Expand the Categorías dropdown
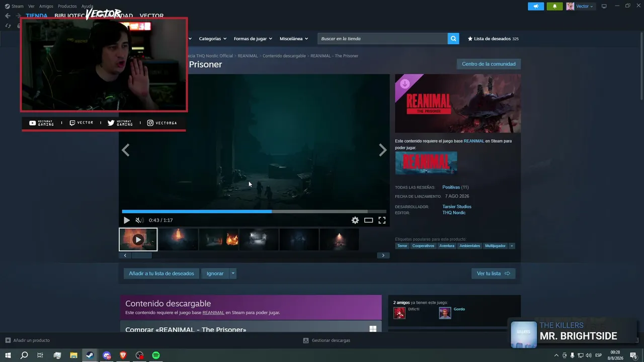This screenshot has height=362, width=644. (213, 39)
